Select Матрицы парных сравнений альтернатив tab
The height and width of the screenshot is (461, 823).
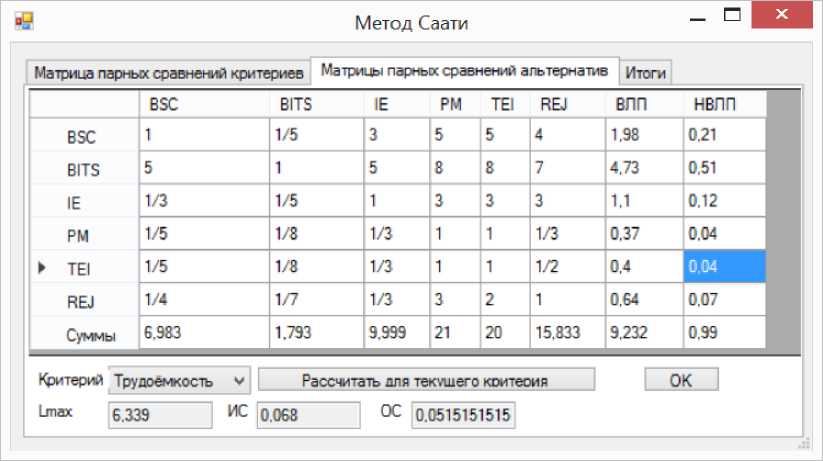(x=465, y=71)
